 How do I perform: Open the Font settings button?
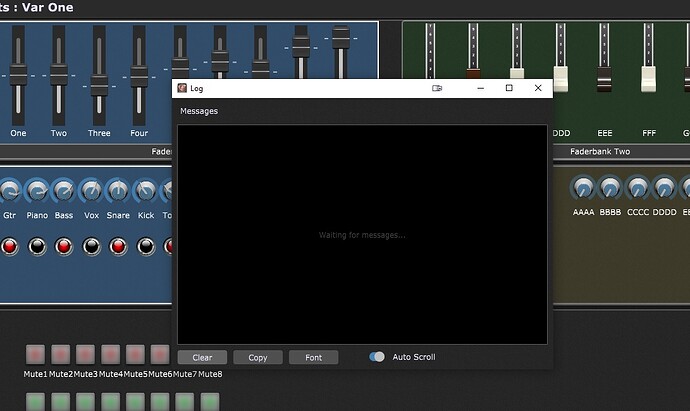point(314,357)
